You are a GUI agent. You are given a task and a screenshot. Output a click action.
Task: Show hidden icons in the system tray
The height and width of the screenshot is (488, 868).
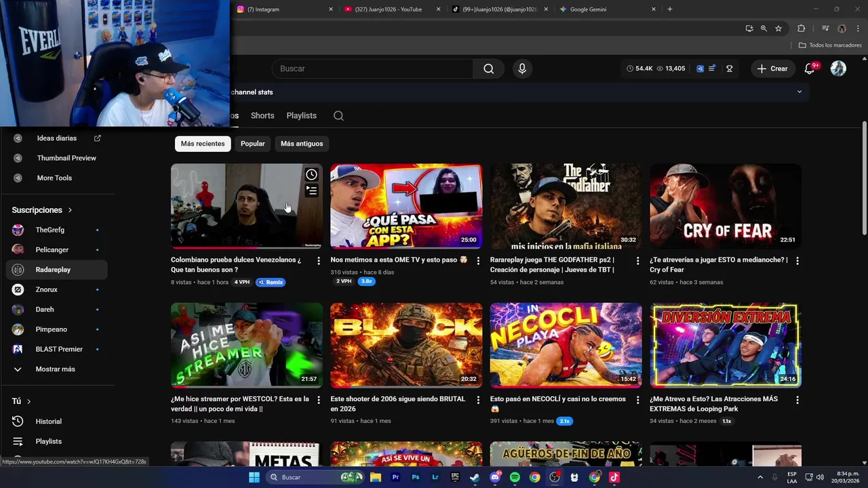coord(759,477)
